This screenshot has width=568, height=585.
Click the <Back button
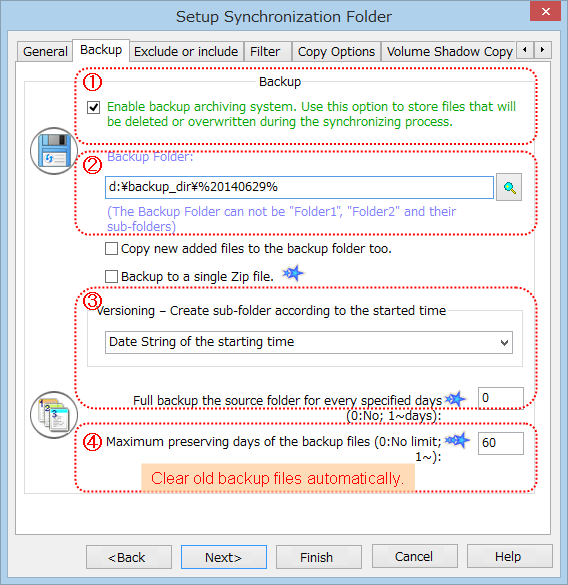pos(129,557)
